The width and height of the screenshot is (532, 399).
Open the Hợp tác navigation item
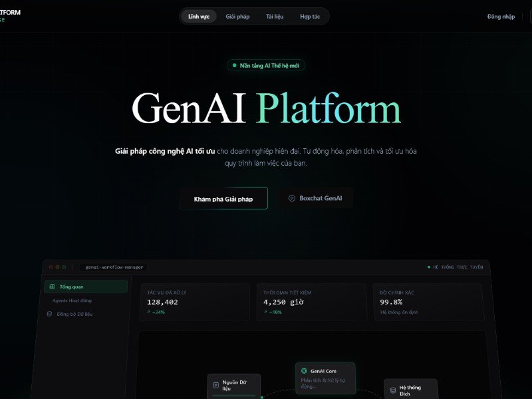(x=310, y=16)
